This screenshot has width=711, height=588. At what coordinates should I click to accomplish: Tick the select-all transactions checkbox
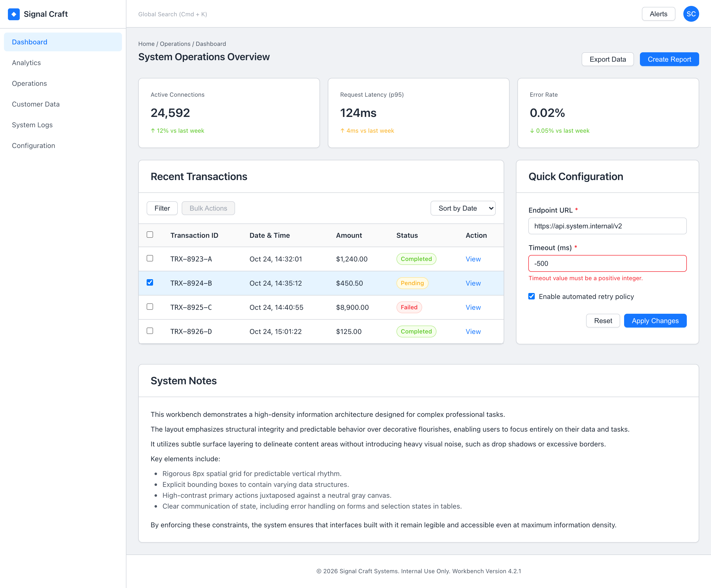[x=150, y=235]
